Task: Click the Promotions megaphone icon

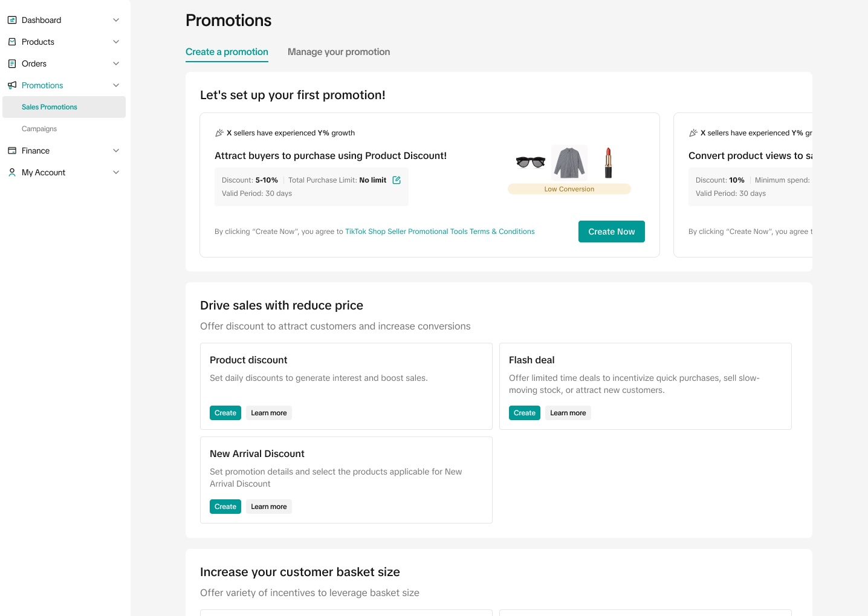Action: pyautogui.click(x=12, y=85)
